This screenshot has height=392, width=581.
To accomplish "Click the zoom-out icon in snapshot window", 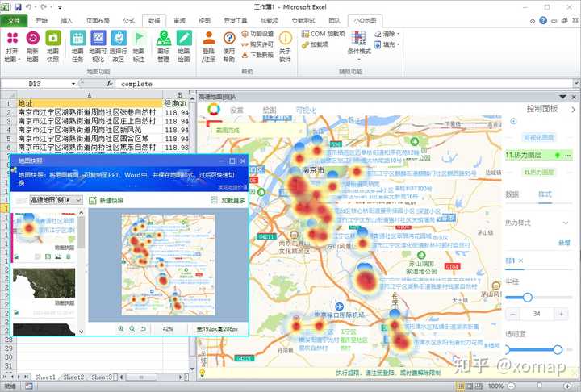I will click(x=132, y=328).
